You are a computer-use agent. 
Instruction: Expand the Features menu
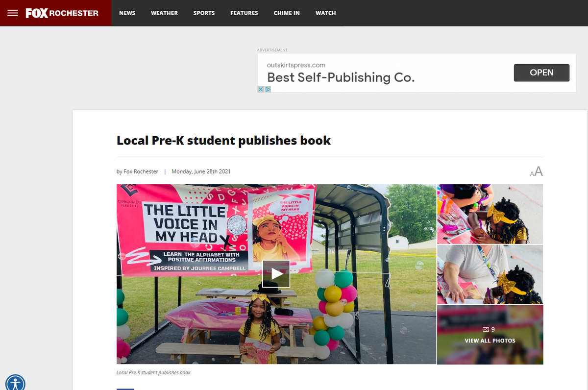tap(244, 13)
